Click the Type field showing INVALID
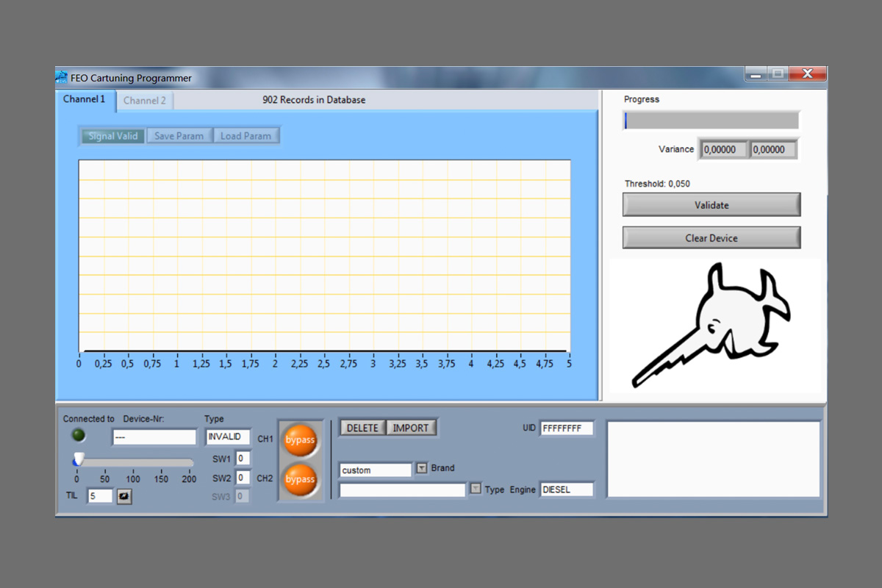Image resolution: width=882 pixels, height=588 pixels. point(228,437)
